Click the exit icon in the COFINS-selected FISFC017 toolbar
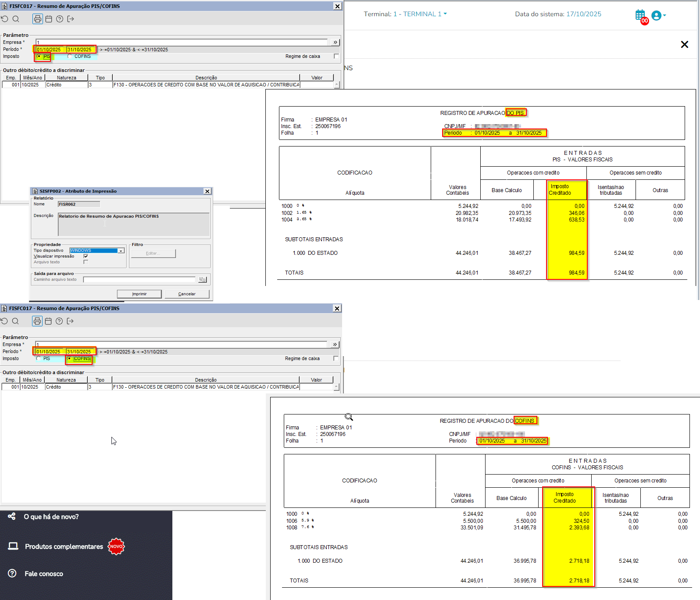 click(70, 321)
